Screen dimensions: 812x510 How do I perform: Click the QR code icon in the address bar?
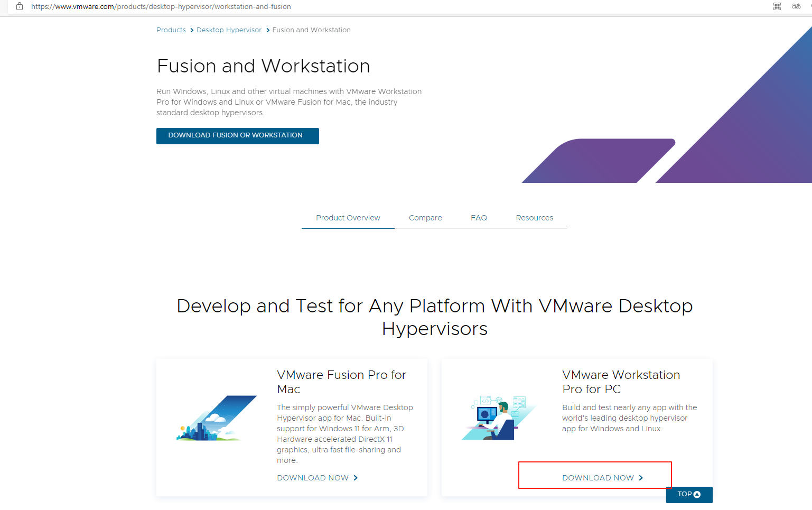tap(777, 6)
